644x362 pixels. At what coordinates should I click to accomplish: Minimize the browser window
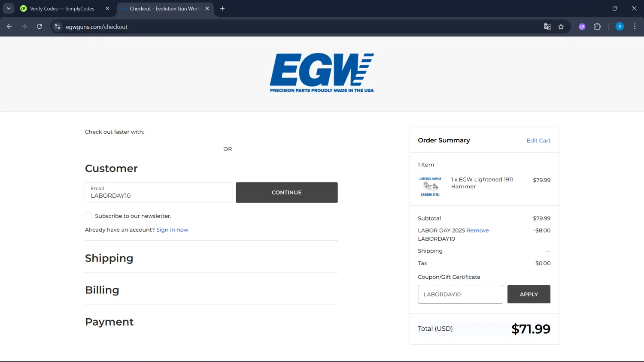(596, 9)
